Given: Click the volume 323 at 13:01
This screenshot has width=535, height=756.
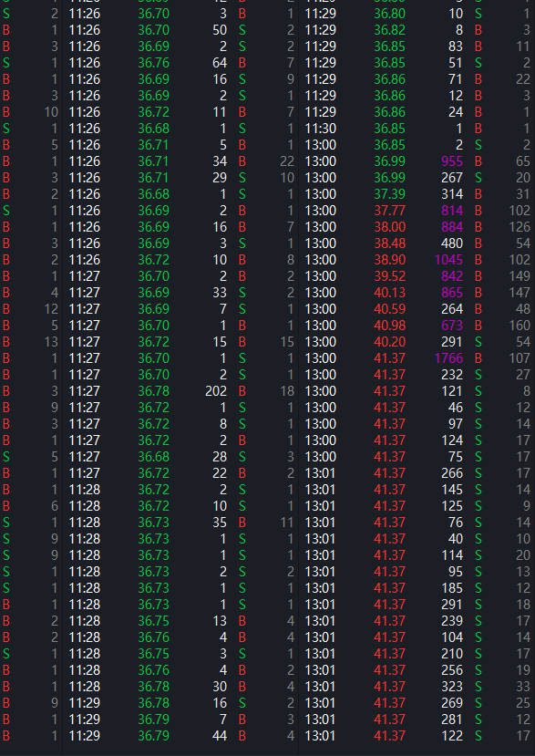Looking at the screenshot, I should 452,686.
